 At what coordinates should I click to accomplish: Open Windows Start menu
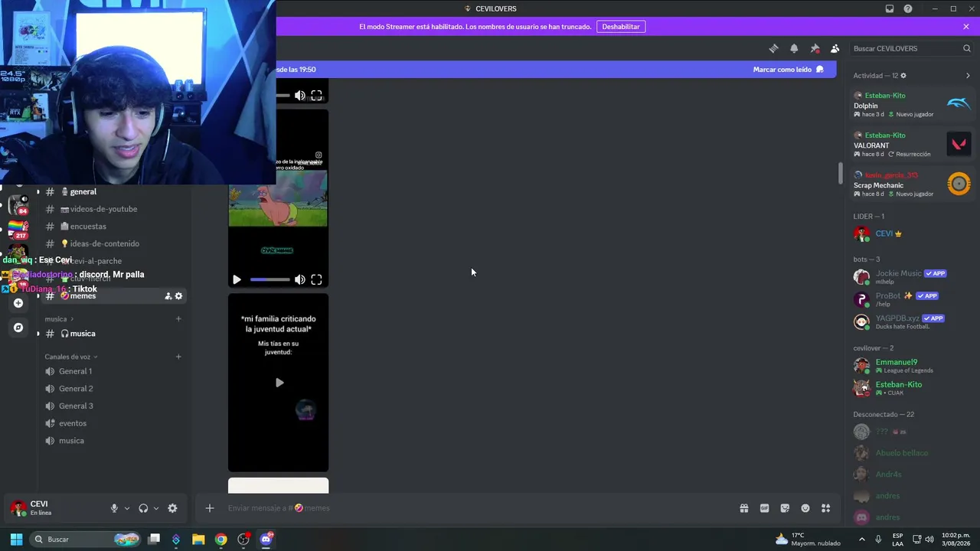click(16, 540)
